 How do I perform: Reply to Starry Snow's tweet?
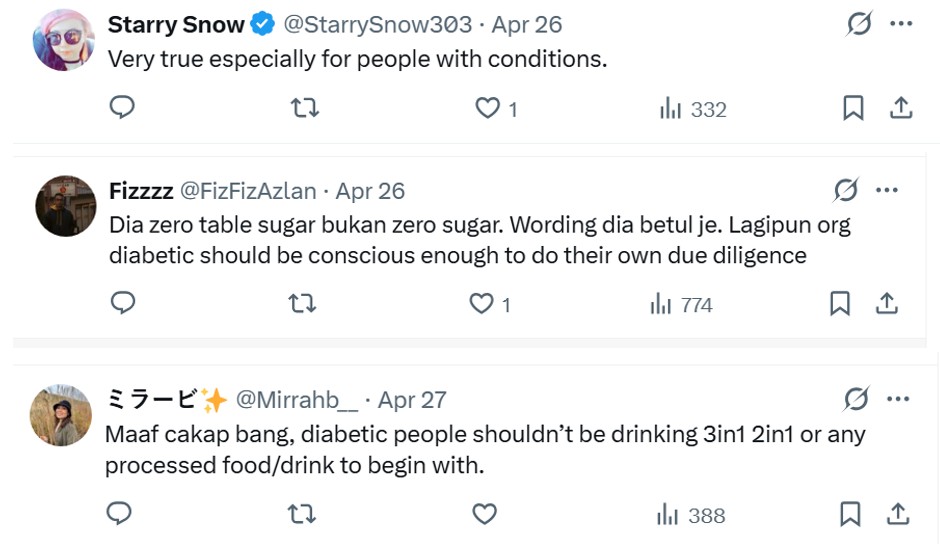click(x=122, y=108)
